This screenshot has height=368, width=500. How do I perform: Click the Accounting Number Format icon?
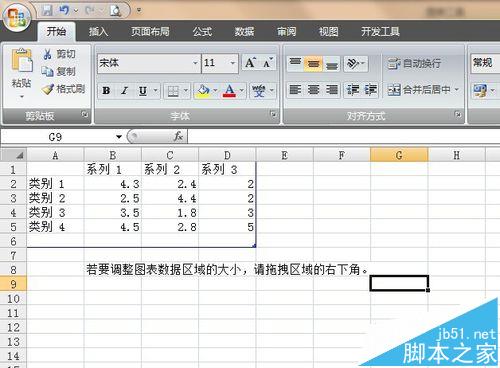point(480,90)
